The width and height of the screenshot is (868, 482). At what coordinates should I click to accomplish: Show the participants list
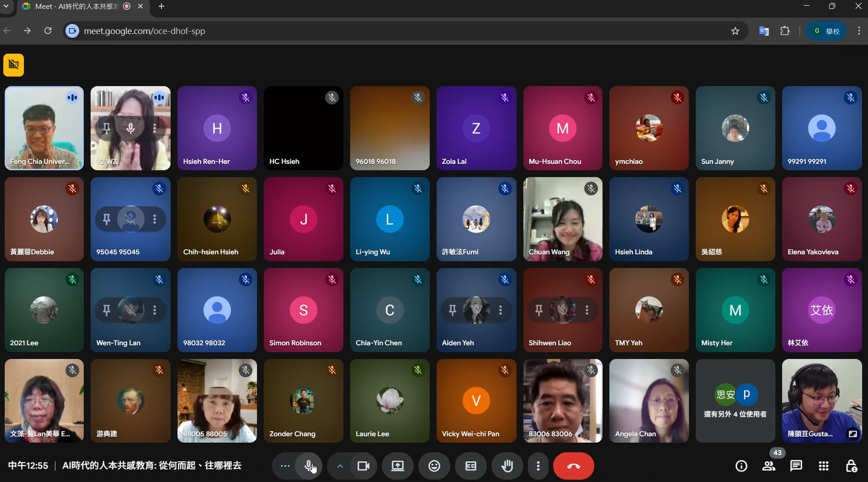click(769, 466)
